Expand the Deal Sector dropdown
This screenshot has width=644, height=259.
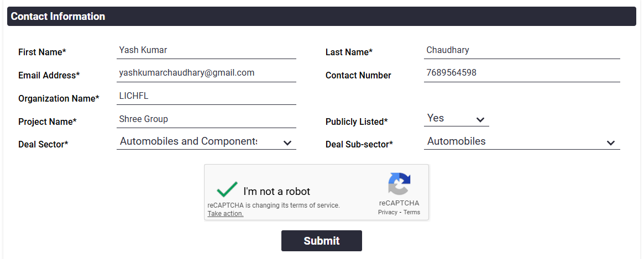(206, 142)
